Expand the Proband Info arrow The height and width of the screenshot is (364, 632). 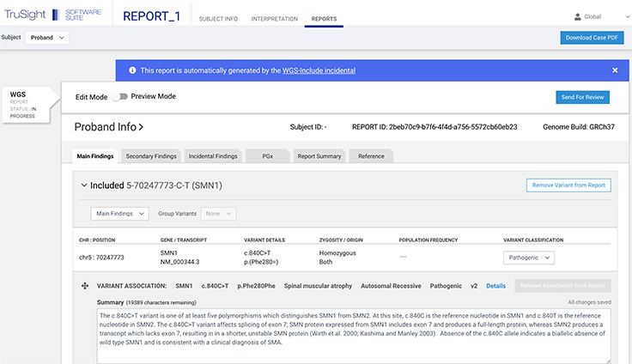pyautogui.click(x=141, y=127)
